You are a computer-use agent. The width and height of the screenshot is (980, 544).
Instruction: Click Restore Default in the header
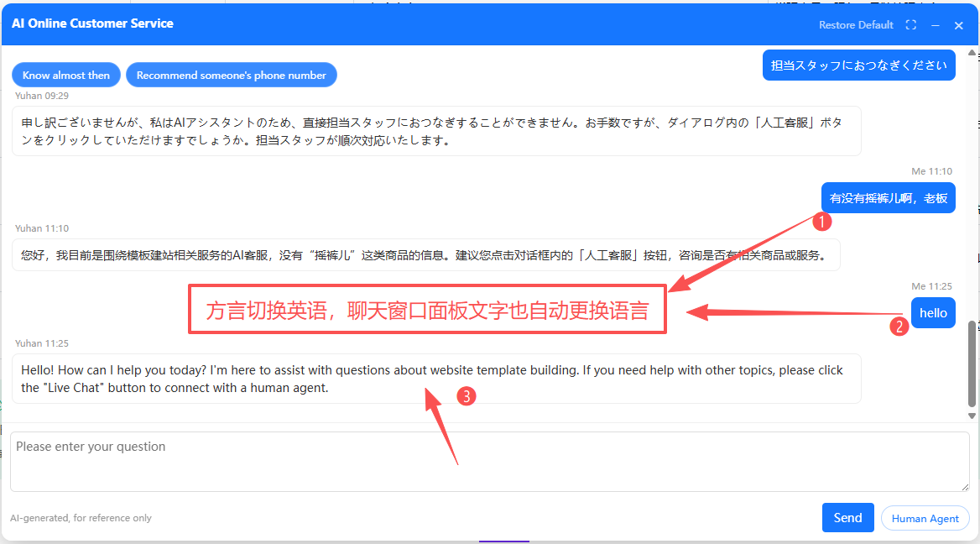[x=857, y=25]
